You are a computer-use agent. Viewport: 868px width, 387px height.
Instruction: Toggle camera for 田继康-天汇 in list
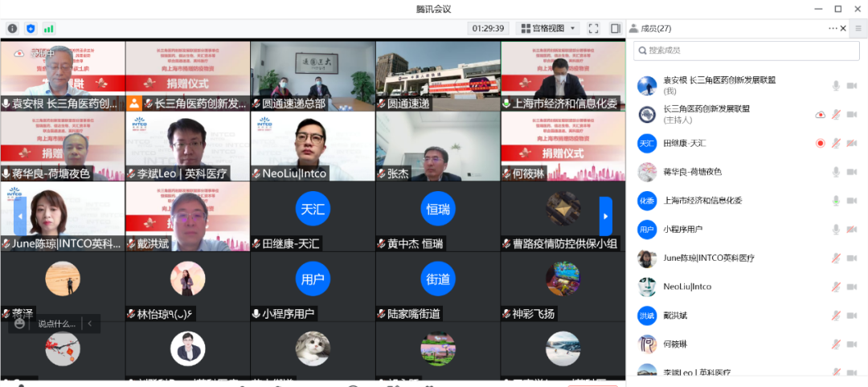coord(853,143)
